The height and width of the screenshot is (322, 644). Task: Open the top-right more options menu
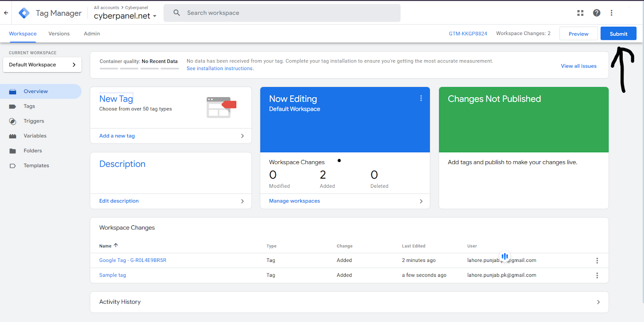pos(611,13)
